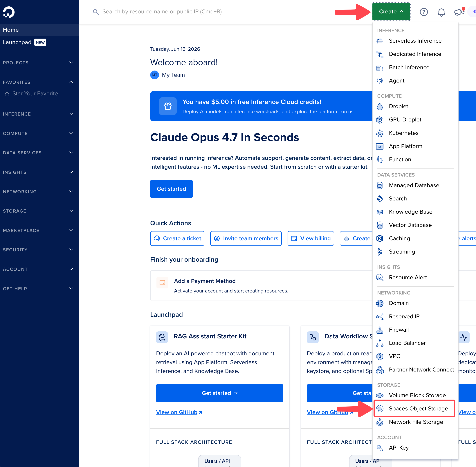
Task: Click View billing quick action
Action: [311, 238]
